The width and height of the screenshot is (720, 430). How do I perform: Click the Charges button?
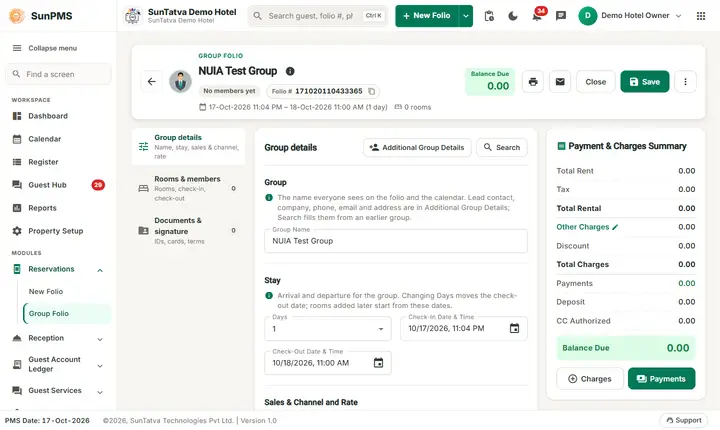pyautogui.click(x=590, y=379)
